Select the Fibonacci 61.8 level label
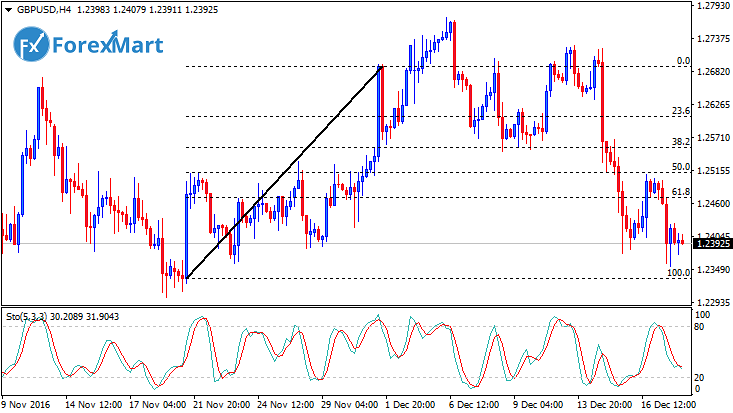The image size is (733, 413). click(x=681, y=191)
